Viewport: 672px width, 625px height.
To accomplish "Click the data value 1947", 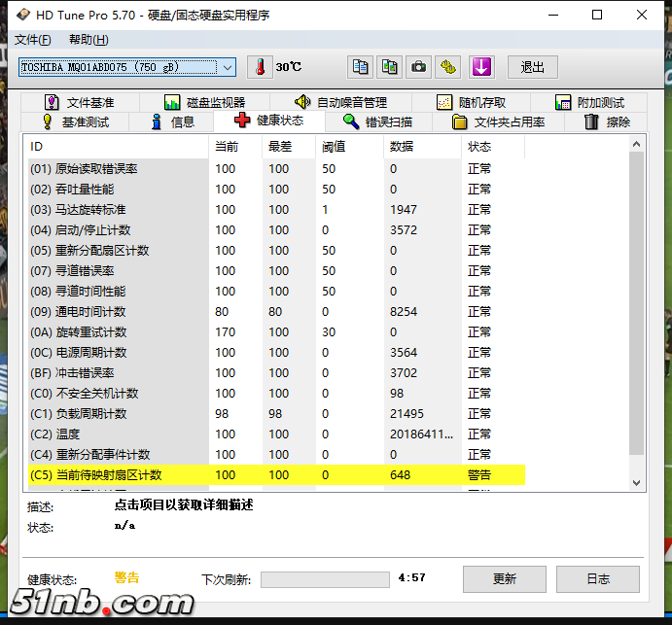I will pos(404,210).
